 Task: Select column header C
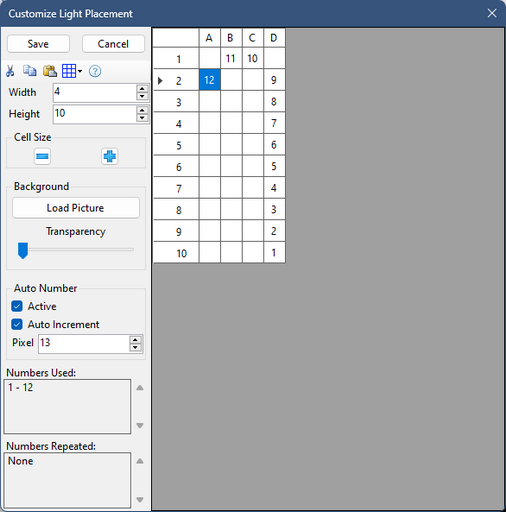tap(253, 38)
